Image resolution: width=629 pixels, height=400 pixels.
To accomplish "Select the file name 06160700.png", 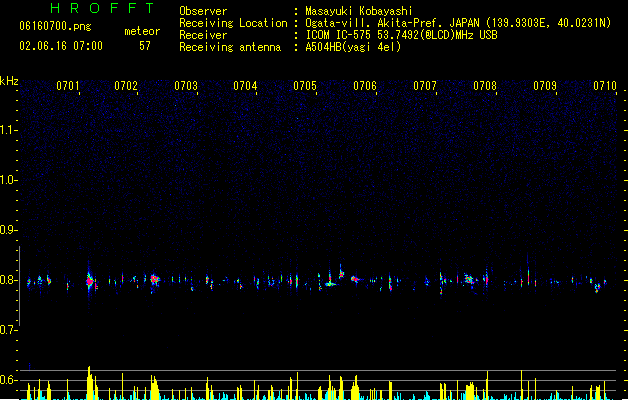I will [x=55, y=26].
